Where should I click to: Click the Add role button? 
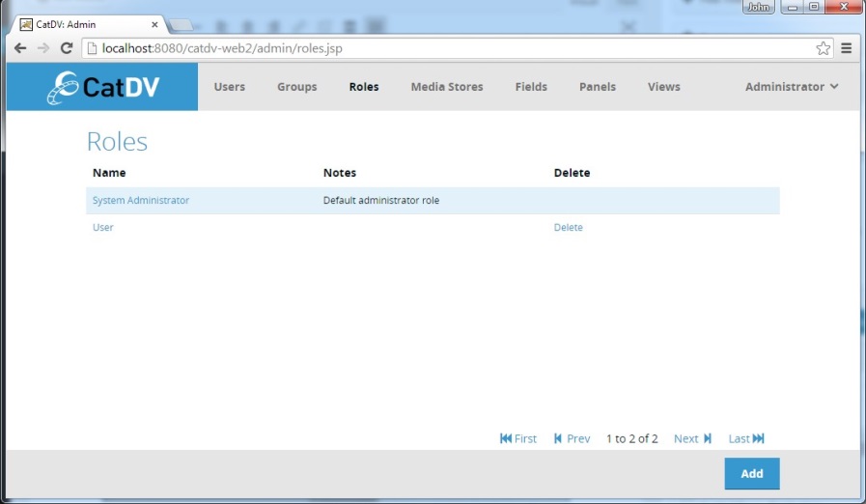tap(752, 474)
